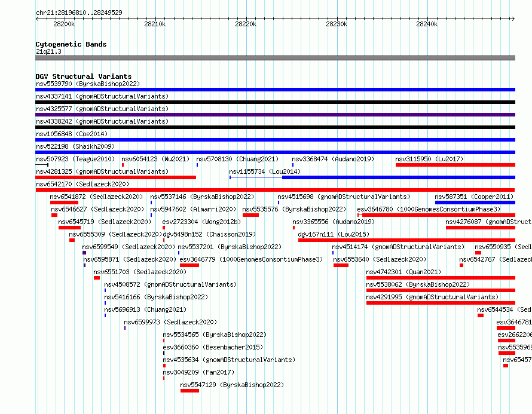The image size is (532, 414).
Task: Click the red bar under nsv3115950
Action: (x=455, y=165)
